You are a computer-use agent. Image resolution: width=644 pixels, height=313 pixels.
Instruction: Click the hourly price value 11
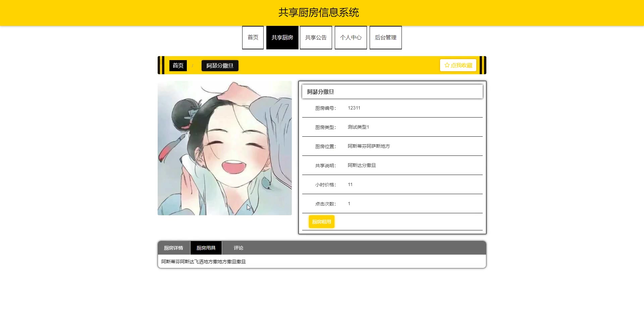coord(350,184)
